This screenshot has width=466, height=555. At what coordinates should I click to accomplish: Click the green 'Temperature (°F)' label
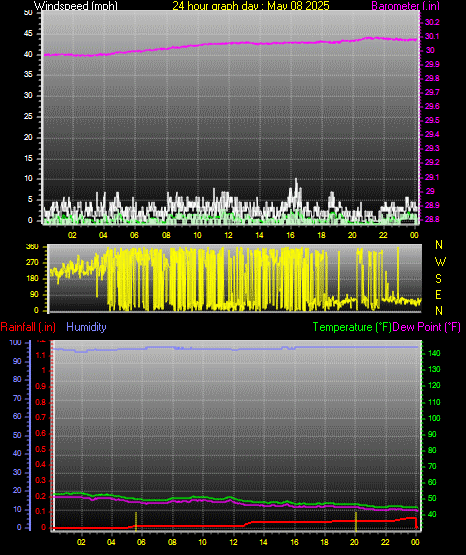tap(352, 327)
